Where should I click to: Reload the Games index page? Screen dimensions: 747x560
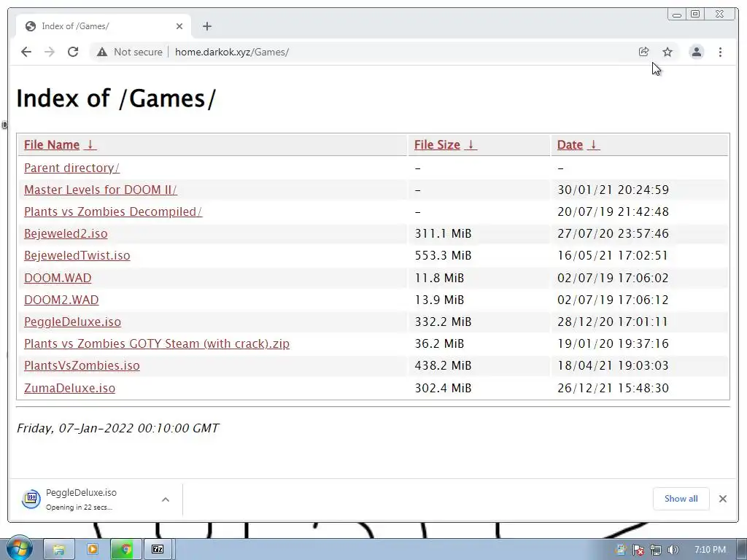[x=73, y=52]
